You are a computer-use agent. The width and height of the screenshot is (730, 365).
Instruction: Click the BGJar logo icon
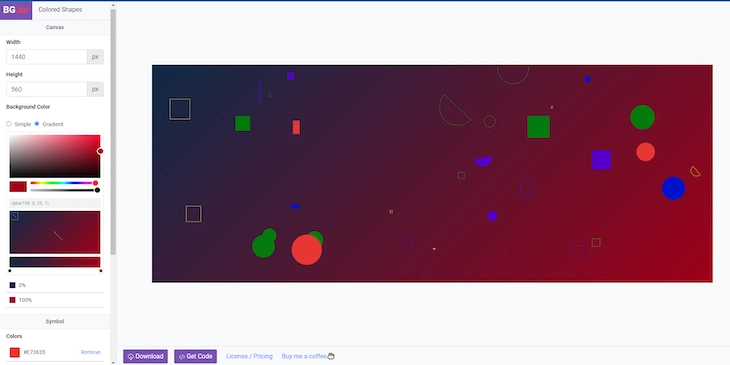click(16, 10)
